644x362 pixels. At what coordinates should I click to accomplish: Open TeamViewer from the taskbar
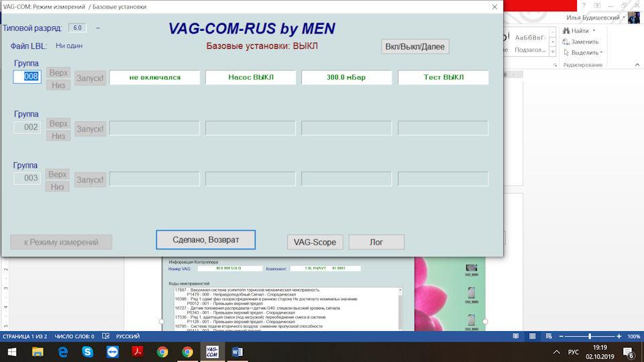point(113,352)
